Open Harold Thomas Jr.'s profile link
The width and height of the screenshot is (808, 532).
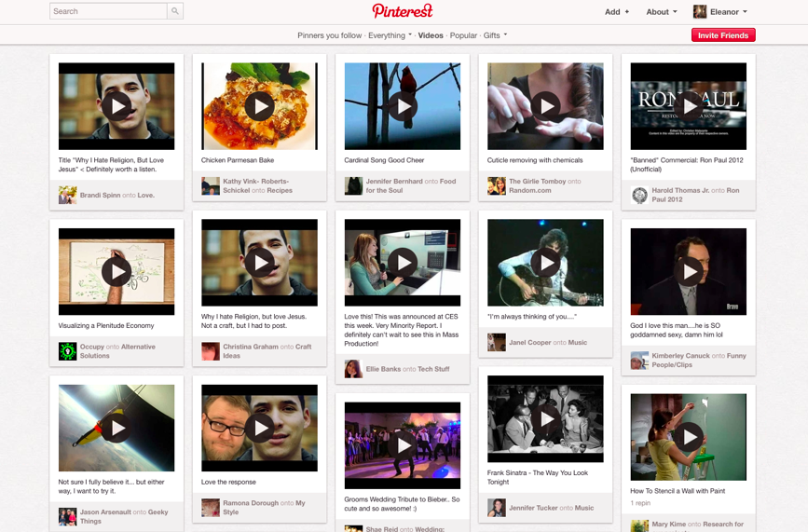[680, 191]
